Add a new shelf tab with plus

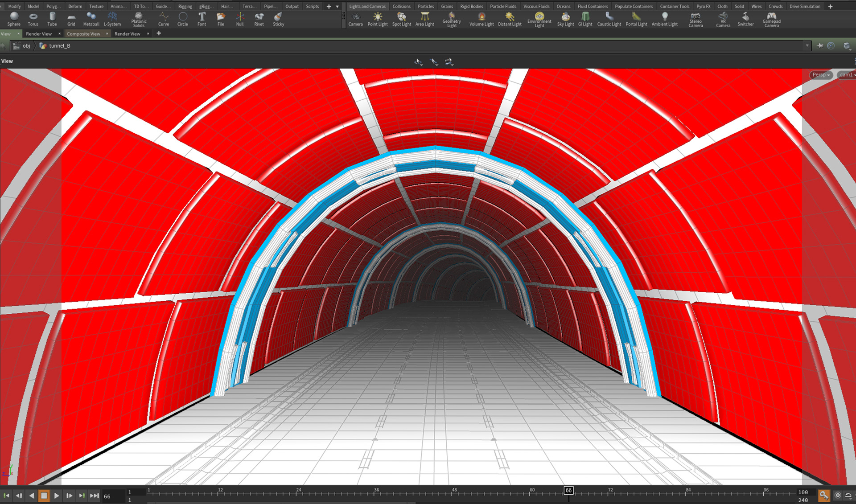pyautogui.click(x=329, y=7)
